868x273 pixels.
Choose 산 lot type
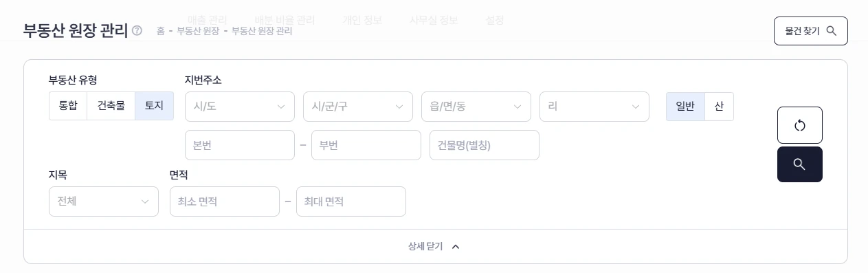tap(719, 107)
